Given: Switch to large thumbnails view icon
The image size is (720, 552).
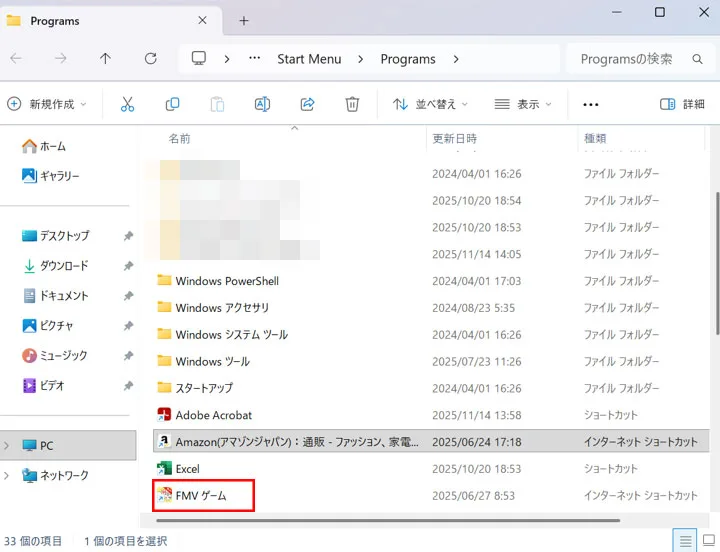Looking at the screenshot, I should tap(709, 541).
